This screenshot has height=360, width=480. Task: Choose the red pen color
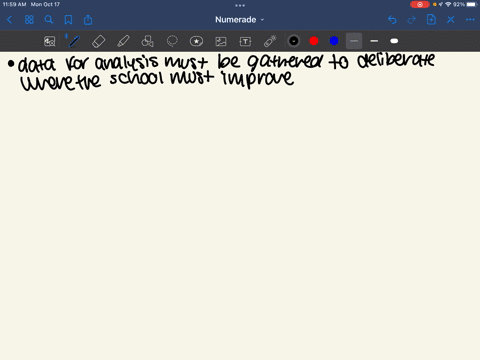tap(314, 41)
